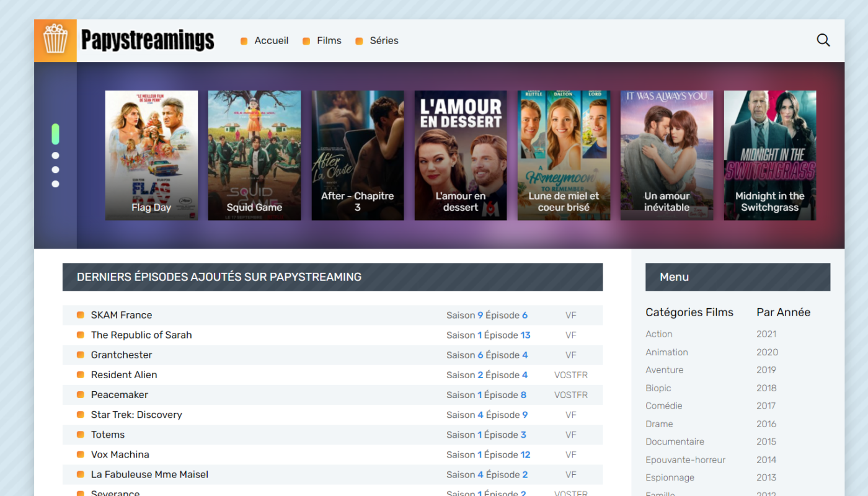Screen dimensions: 868x496
Task: Open the Totems episode row
Action: click(x=332, y=435)
